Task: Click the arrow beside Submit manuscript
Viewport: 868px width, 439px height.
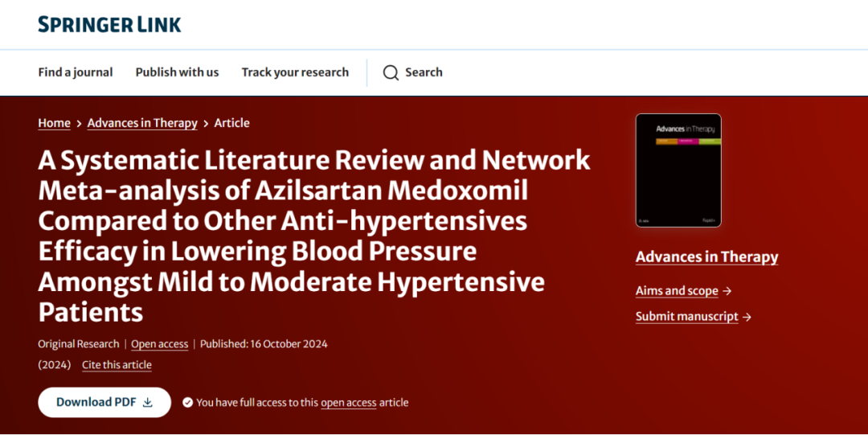Action: [747, 317]
